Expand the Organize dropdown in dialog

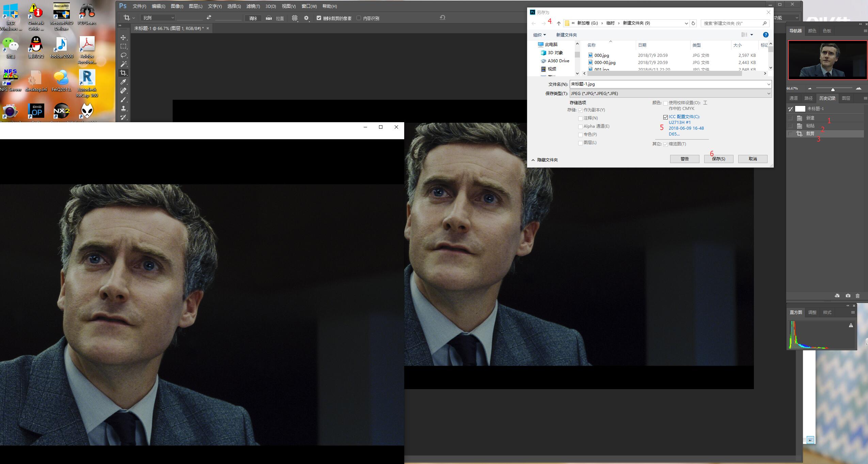539,35
